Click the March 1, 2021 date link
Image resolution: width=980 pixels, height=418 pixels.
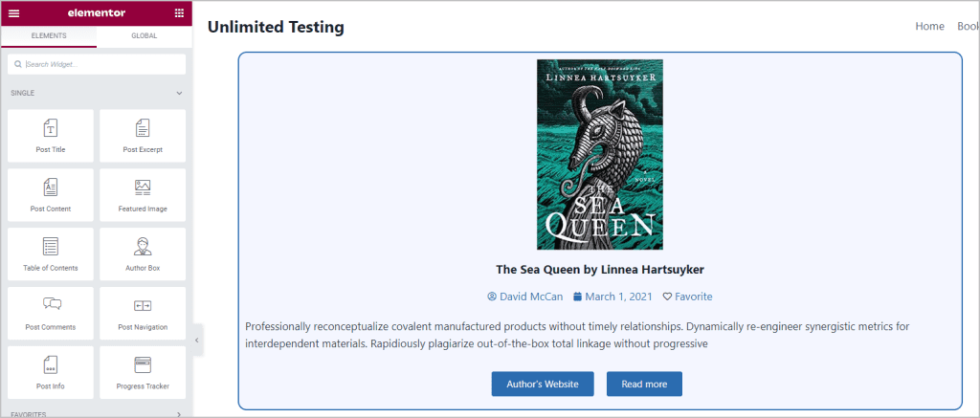tap(612, 297)
